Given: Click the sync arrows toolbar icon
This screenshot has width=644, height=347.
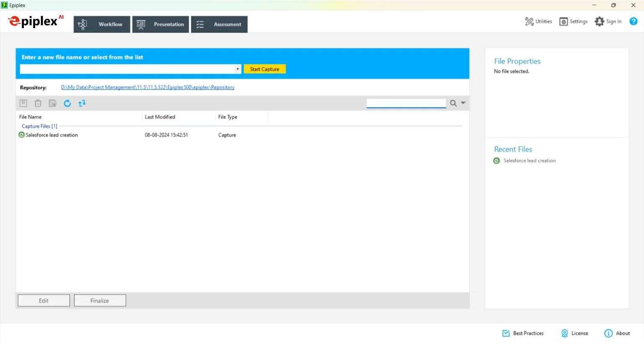Looking at the screenshot, I should pyautogui.click(x=82, y=103).
